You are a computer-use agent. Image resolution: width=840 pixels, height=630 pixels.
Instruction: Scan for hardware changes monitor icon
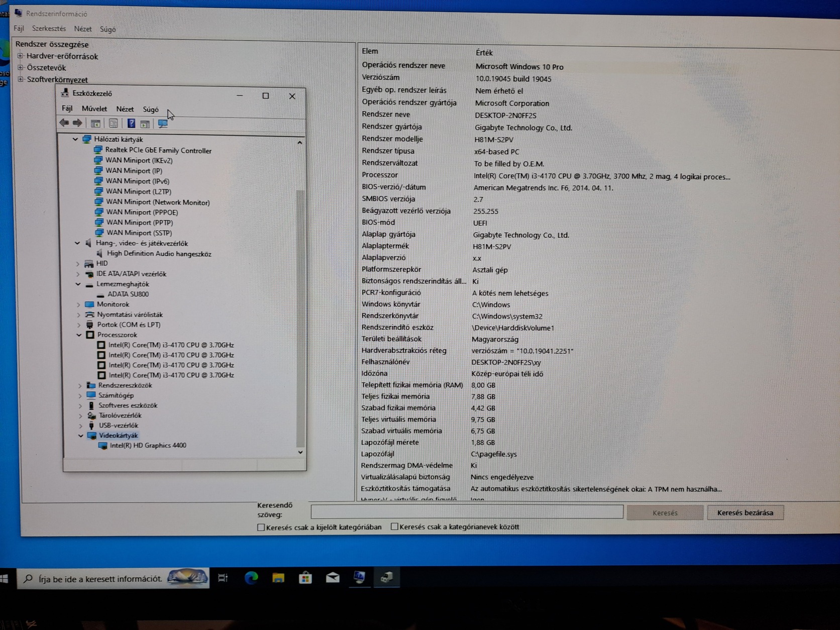pos(163,124)
